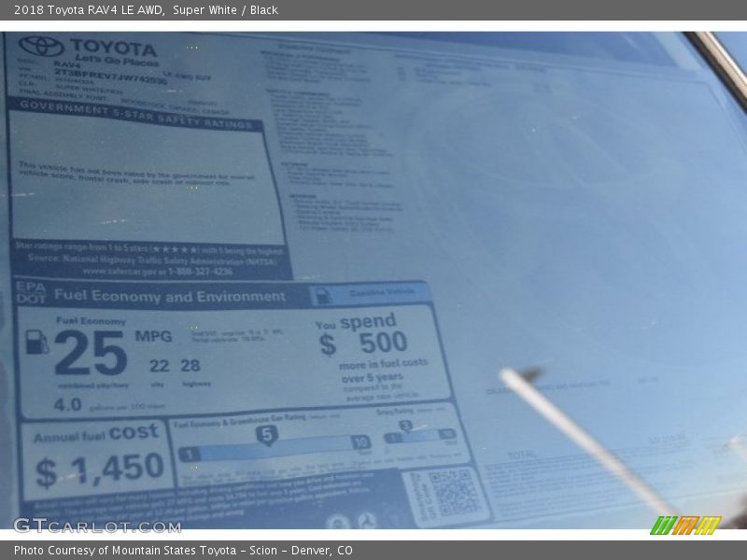Screen dimensions: 747x560
Task: Click the '22' city MPG value
Action: [x=159, y=366]
